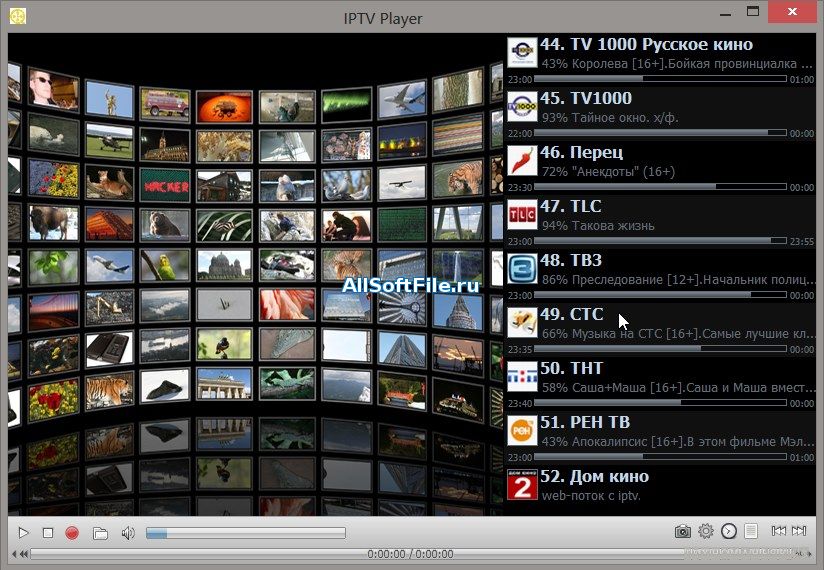Click program text starting 'Саша+Маша [16+]'
This screenshot has height=570, width=824.
point(694,388)
